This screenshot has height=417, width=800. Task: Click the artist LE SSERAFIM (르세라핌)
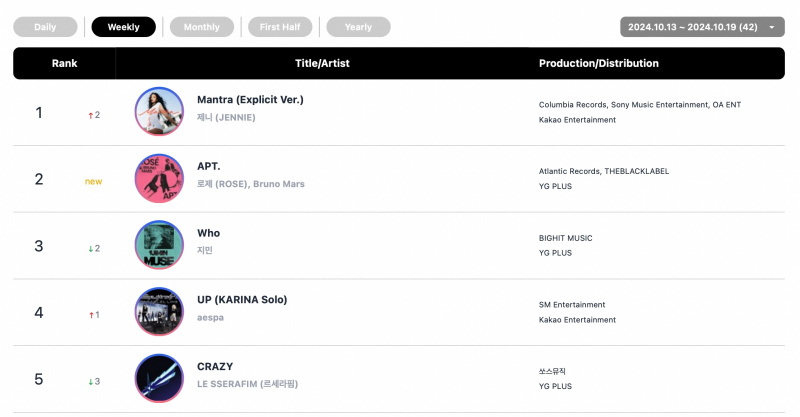pos(247,384)
